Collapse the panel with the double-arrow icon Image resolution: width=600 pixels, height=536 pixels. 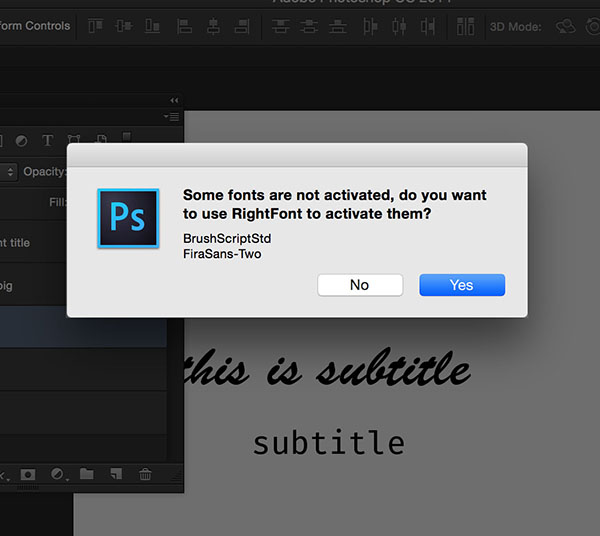(x=174, y=100)
